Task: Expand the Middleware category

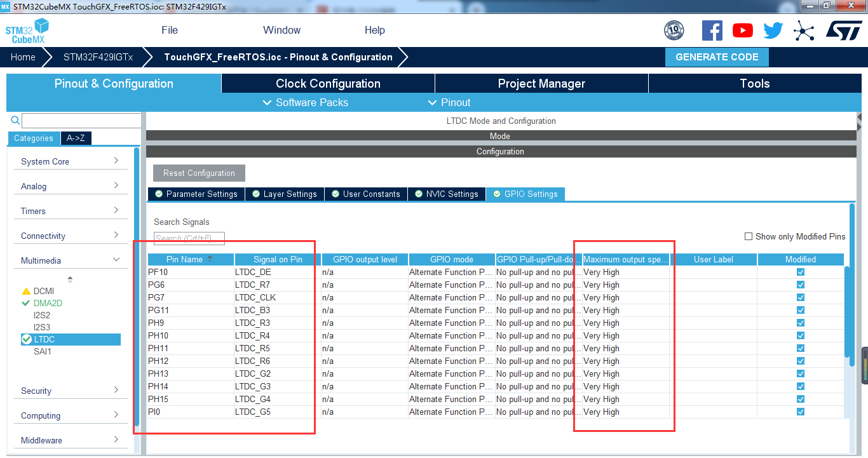Action: 70,440
